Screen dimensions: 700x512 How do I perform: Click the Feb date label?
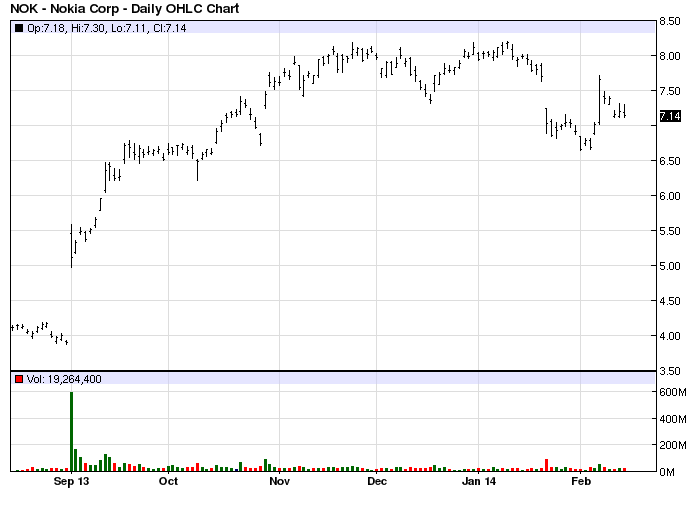pos(581,482)
